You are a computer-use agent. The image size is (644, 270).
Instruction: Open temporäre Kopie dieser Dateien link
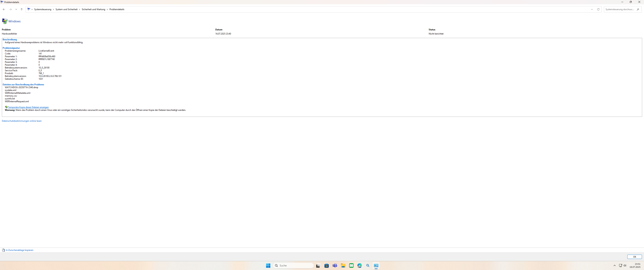click(28, 107)
